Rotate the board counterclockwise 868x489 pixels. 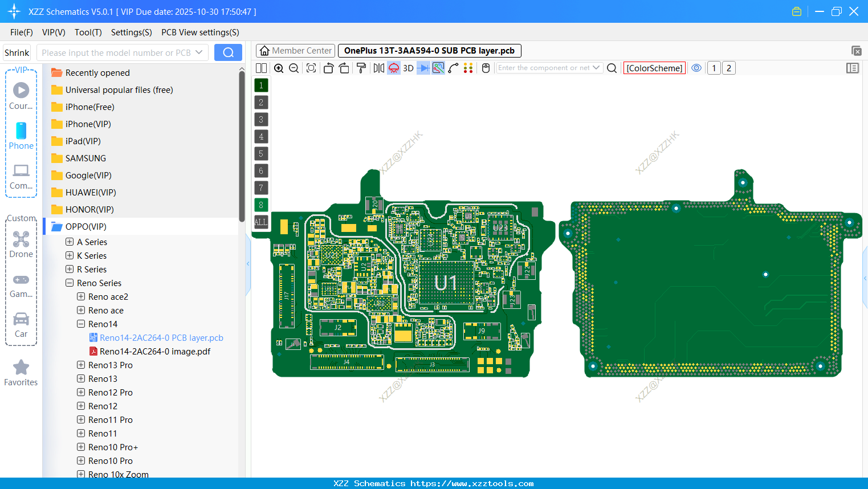click(x=328, y=68)
